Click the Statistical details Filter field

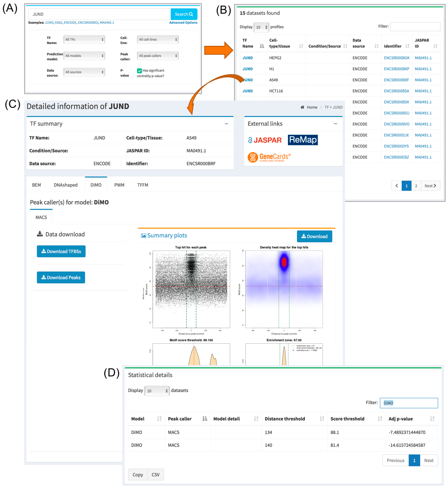409,403
